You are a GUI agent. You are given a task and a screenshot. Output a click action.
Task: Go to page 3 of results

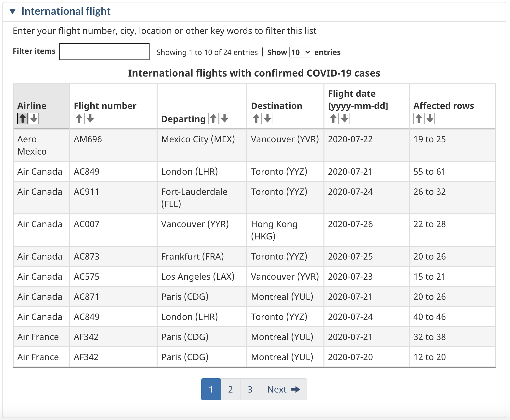(250, 389)
